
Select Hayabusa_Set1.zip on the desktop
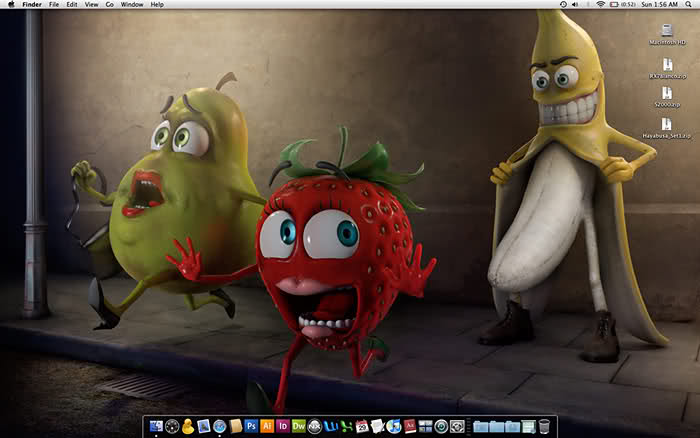(667, 129)
